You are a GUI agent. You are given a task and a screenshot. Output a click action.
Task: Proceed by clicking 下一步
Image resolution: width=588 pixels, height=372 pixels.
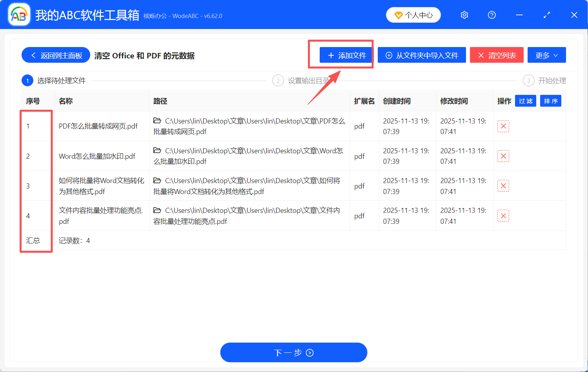293,352
